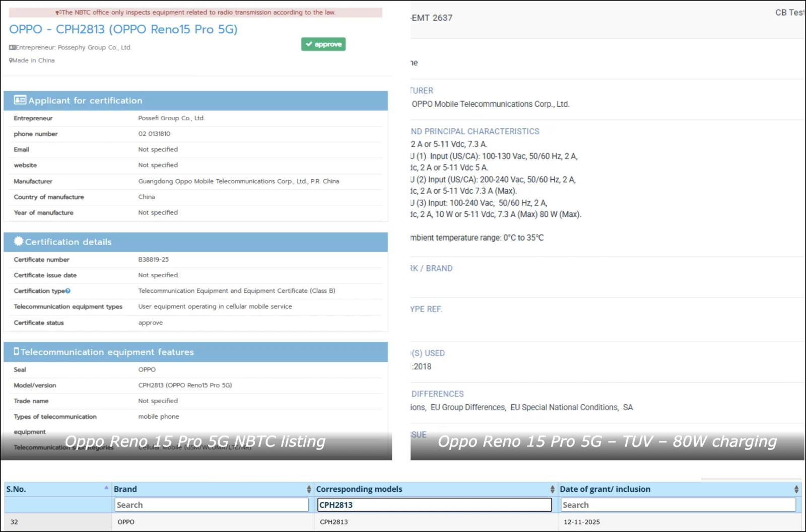Toggle sort arrows on Brand column
Screen dimensions: 806x532
point(309,489)
